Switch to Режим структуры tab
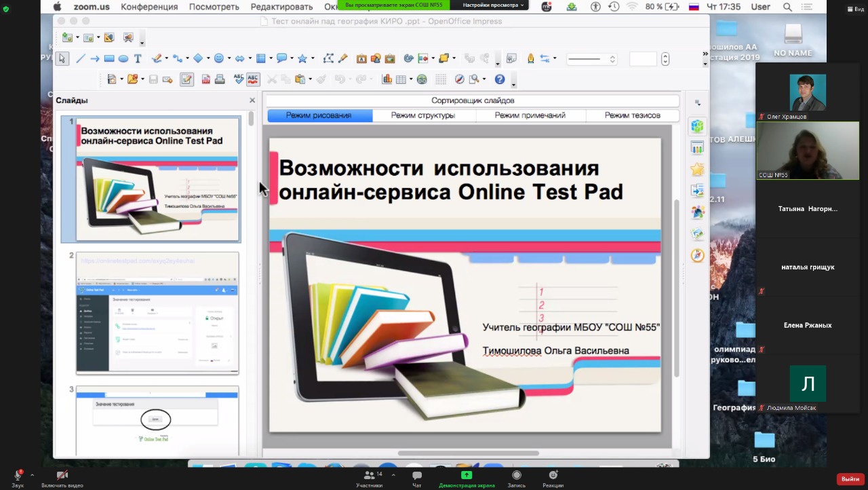 [x=423, y=115]
